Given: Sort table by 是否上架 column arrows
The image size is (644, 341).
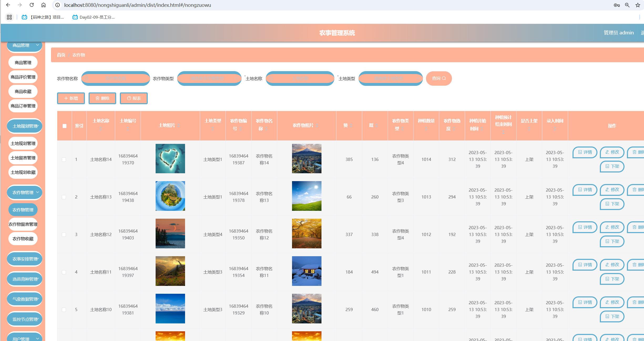Looking at the screenshot, I should tap(529, 129).
